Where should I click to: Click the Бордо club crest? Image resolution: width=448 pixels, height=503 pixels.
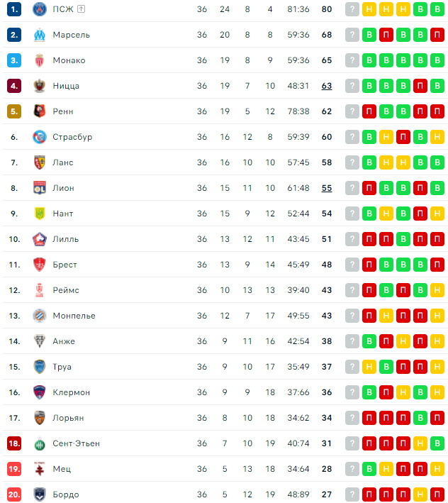tap(40, 494)
